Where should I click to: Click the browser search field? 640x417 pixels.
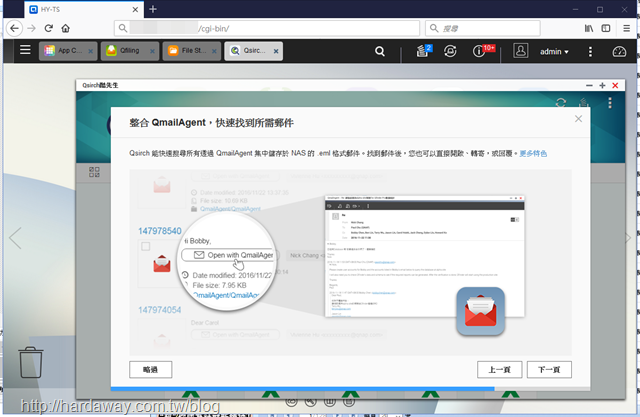(483, 29)
